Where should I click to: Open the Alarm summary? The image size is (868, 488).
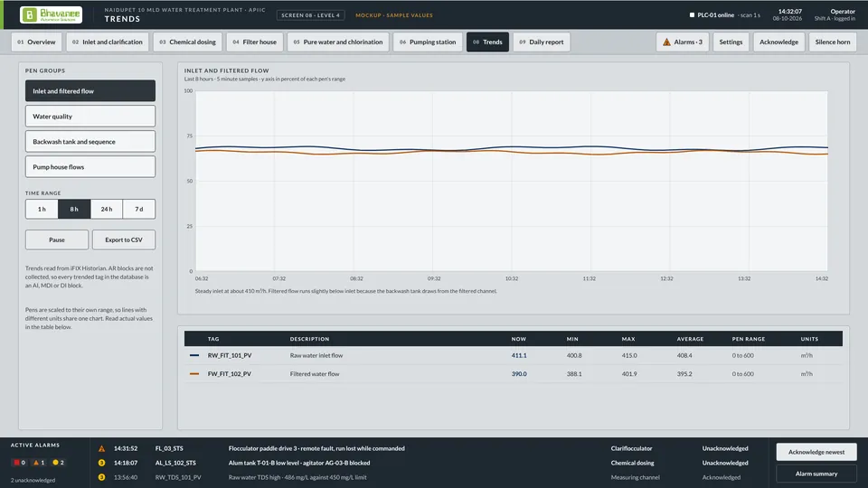[x=816, y=474]
